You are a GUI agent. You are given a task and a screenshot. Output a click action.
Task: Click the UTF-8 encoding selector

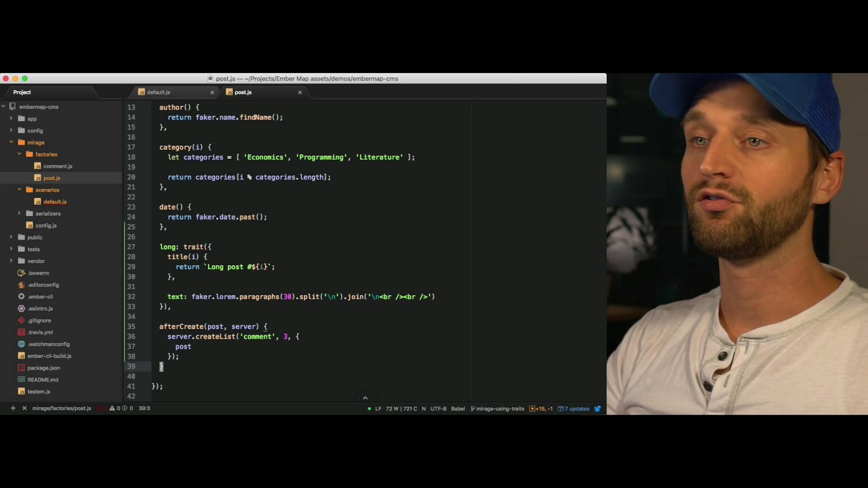click(438, 409)
